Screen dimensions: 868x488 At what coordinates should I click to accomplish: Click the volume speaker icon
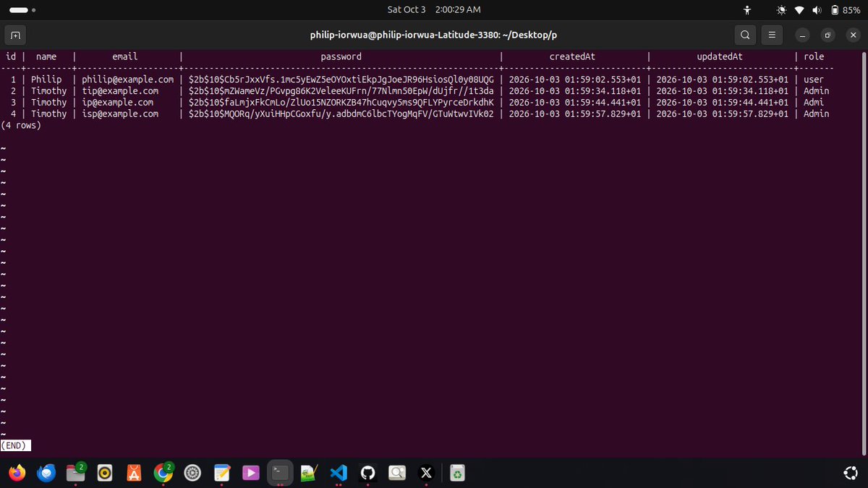click(817, 10)
